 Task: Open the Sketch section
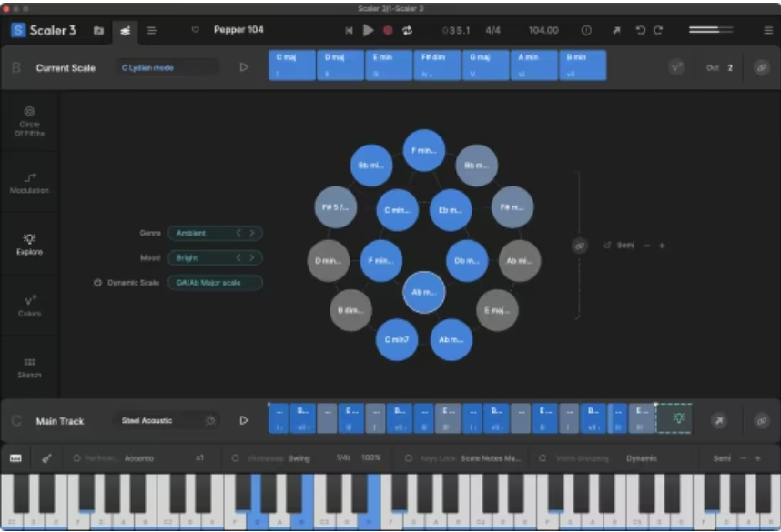coord(30,366)
